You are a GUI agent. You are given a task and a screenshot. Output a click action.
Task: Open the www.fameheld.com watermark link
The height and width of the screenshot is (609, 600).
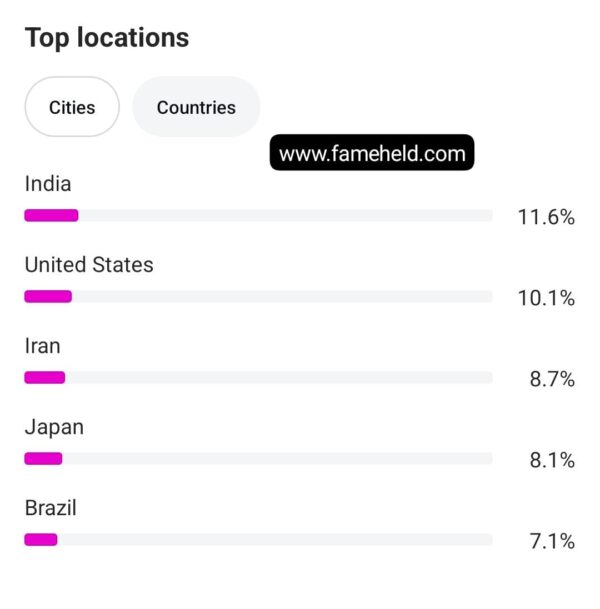[x=372, y=154]
